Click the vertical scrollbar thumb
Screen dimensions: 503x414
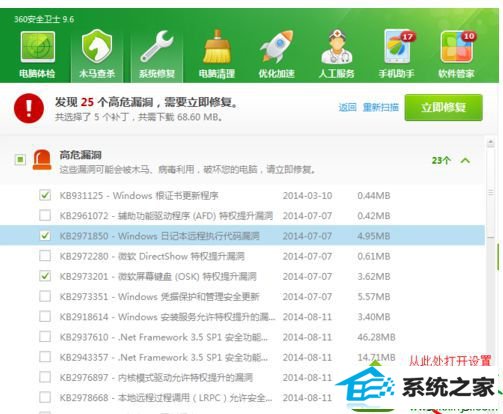click(491, 193)
